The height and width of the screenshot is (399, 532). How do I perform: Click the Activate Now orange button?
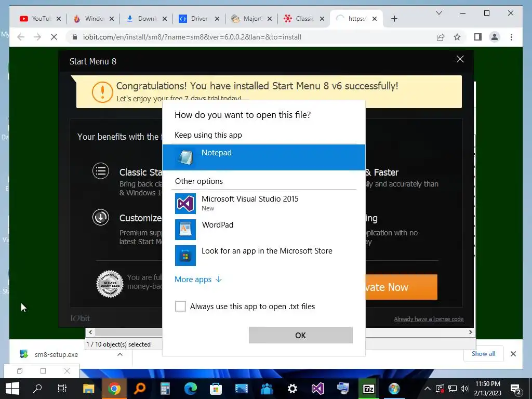coord(401,287)
